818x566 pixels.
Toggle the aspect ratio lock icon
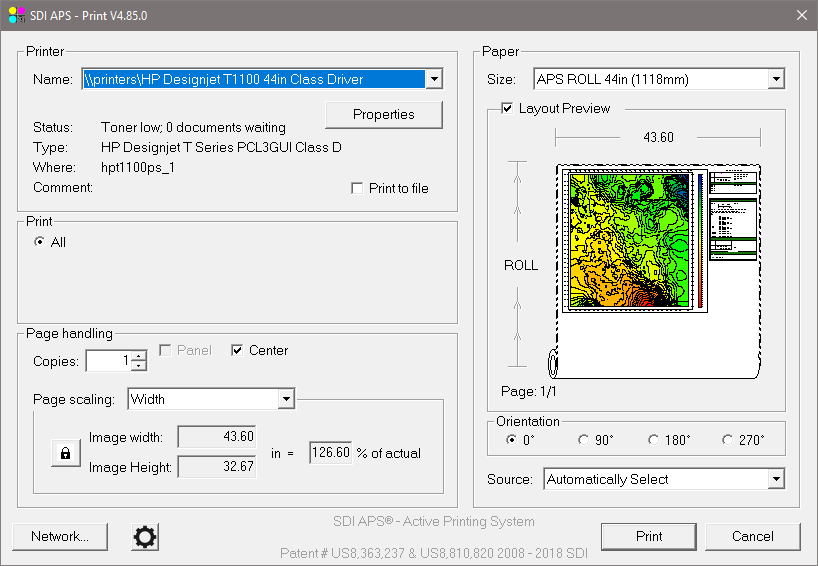(x=65, y=453)
